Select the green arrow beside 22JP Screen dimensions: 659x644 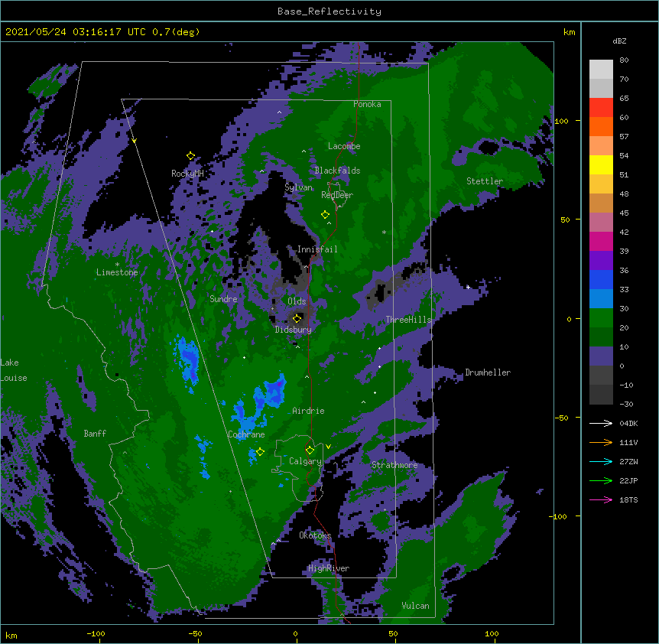(601, 480)
